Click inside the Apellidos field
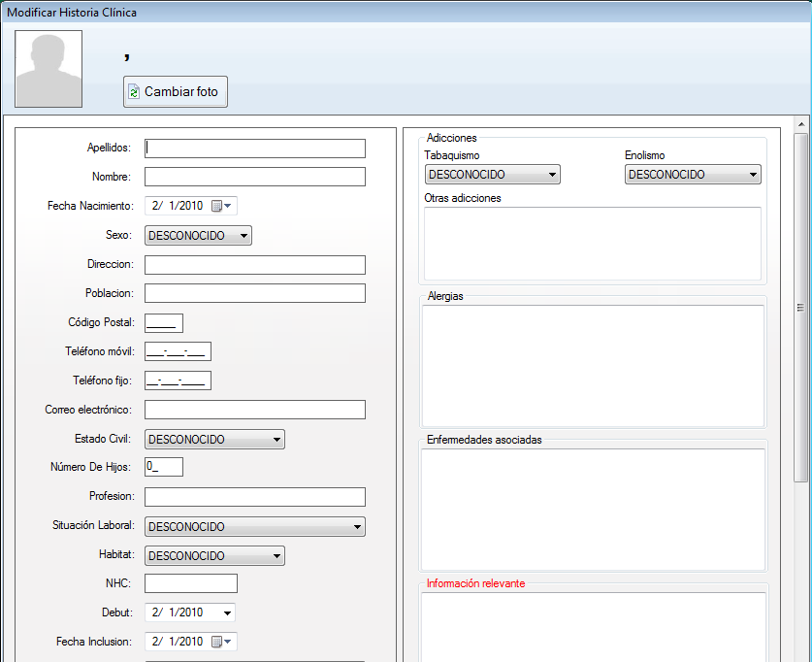This screenshot has width=812, height=662. 254,148
